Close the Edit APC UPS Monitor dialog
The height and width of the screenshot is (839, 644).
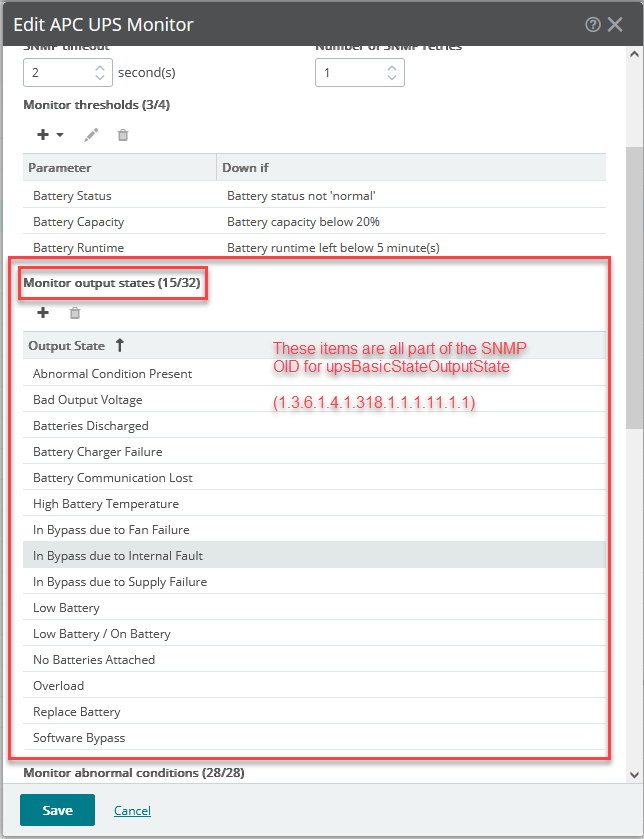[x=616, y=24]
